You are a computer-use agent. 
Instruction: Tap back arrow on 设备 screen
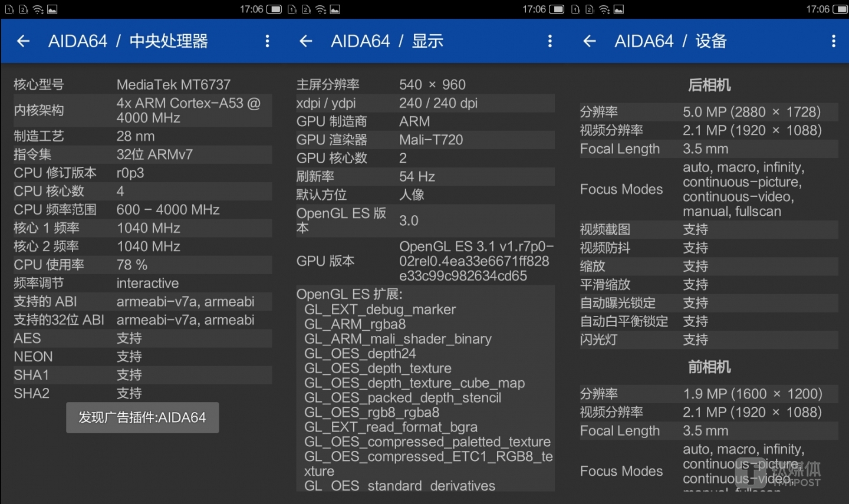click(589, 41)
